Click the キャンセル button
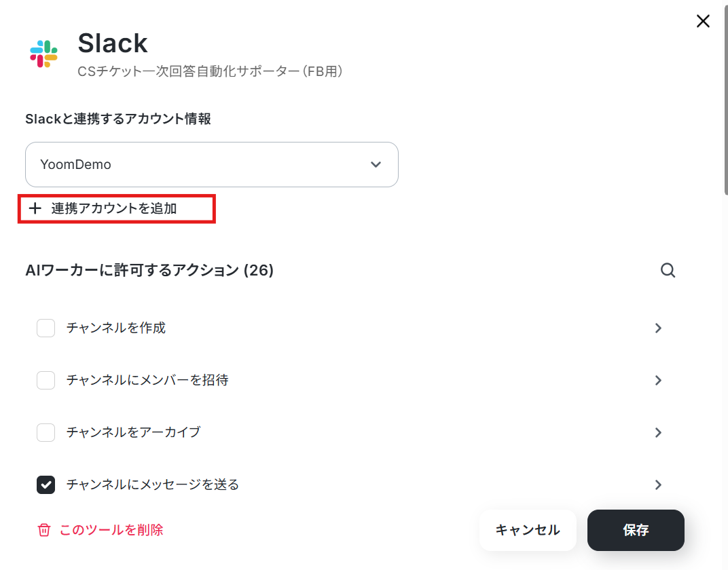The width and height of the screenshot is (728, 570). click(528, 530)
